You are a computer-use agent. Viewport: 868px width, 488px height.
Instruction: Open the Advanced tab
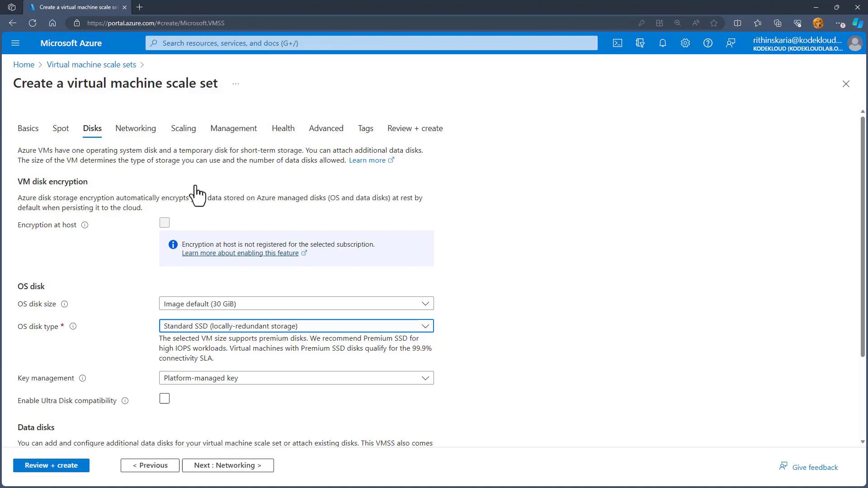pos(326,128)
